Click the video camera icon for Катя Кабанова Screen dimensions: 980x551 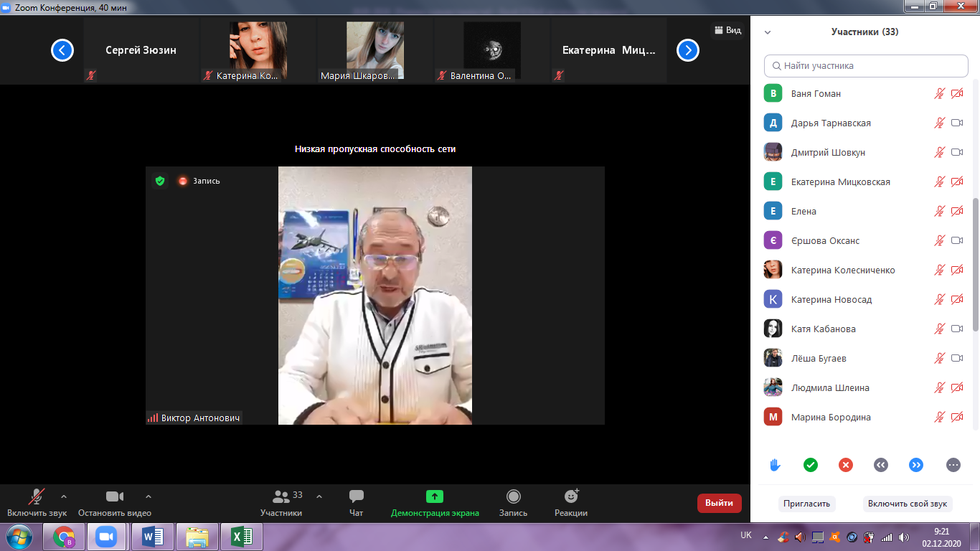[x=957, y=329]
